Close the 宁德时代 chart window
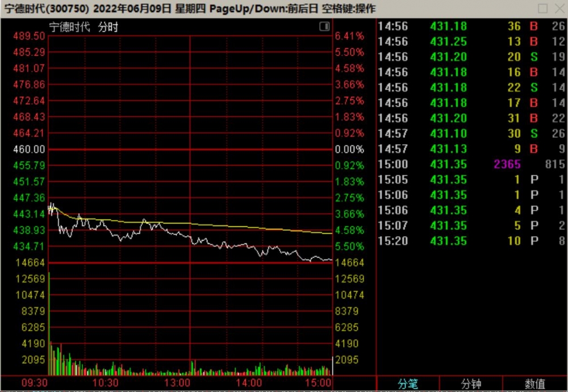 559,9
